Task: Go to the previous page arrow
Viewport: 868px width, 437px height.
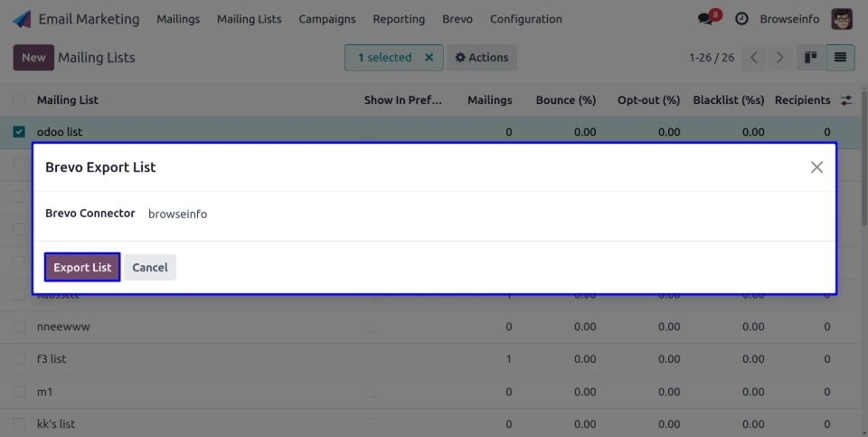Action: click(754, 58)
